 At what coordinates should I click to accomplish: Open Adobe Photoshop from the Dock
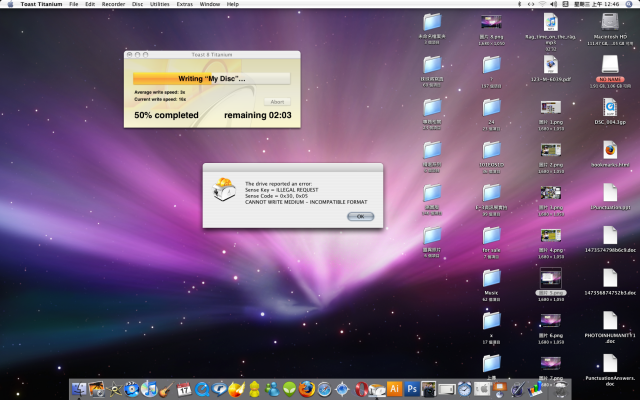pyautogui.click(x=412, y=389)
